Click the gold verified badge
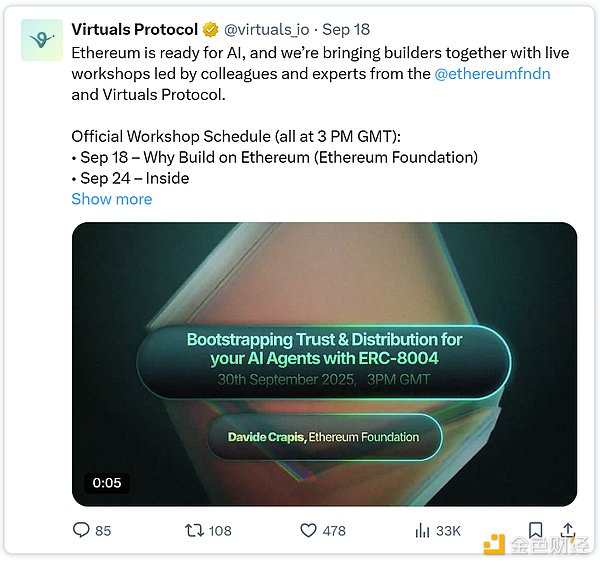 click(x=211, y=29)
